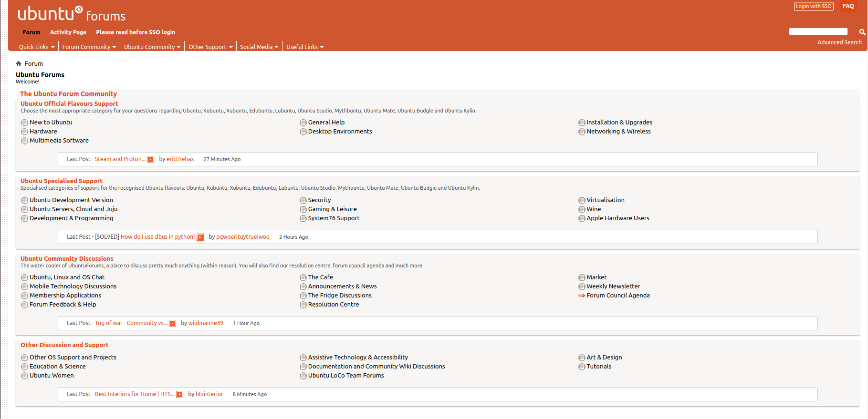
Task: Click the search input field
Action: [x=818, y=31]
